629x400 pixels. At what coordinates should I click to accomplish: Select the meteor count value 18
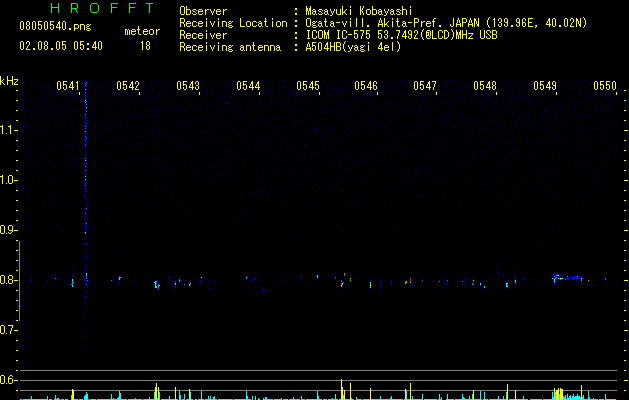(x=145, y=46)
